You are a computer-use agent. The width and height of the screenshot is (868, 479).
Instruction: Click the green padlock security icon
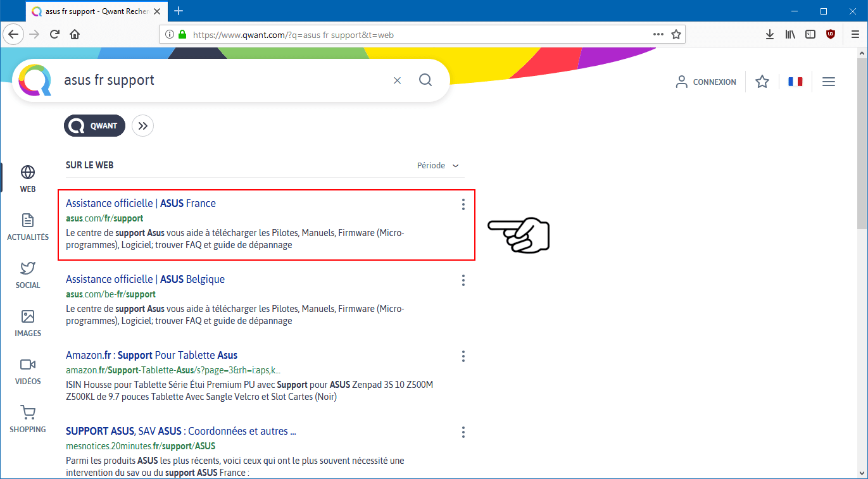[x=182, y=34]
